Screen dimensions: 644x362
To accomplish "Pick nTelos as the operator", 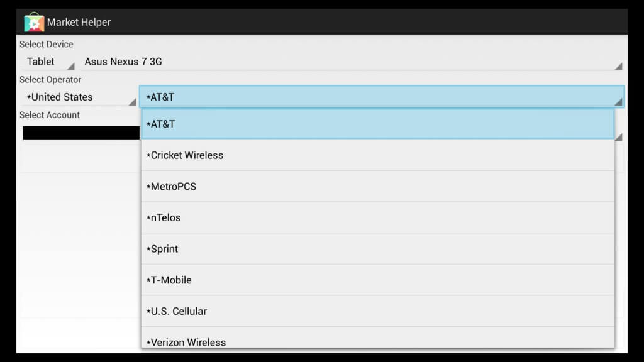I will 378,217.
